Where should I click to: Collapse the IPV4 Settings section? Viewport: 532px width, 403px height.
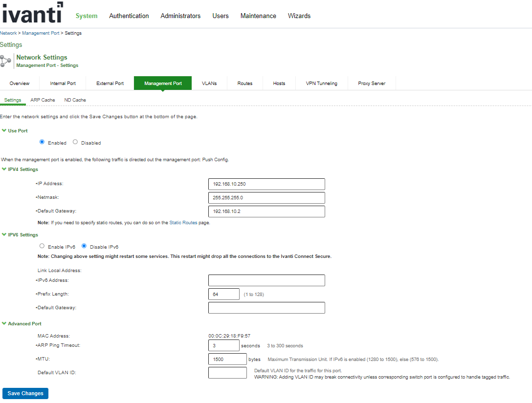(x=4, y=170)
